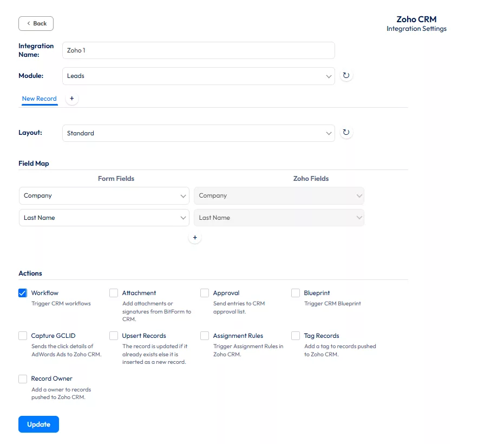This screenshot has height=444, width=504.
Task: Click into the Integration Name text field
Action: [198, 50]
